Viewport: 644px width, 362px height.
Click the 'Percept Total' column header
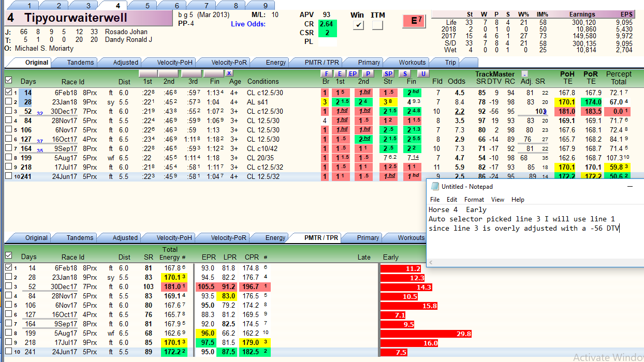click(x=619, y=78)
